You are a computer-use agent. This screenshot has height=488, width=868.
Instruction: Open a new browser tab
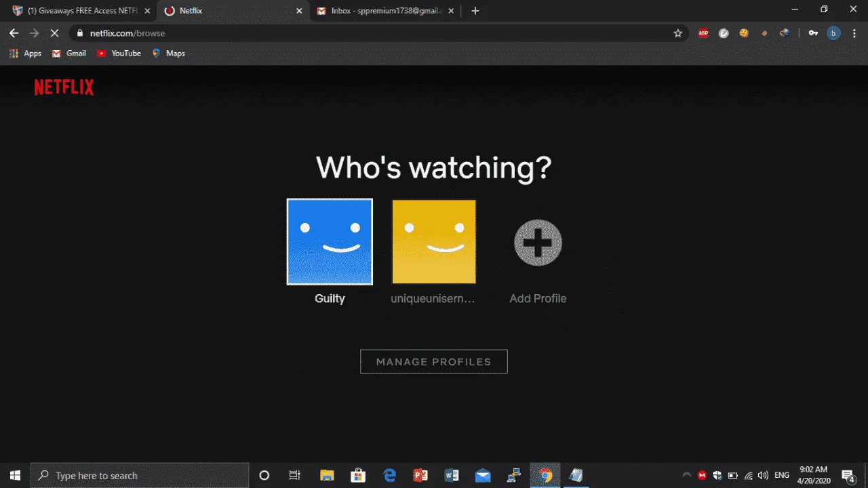tap(475, 11)
